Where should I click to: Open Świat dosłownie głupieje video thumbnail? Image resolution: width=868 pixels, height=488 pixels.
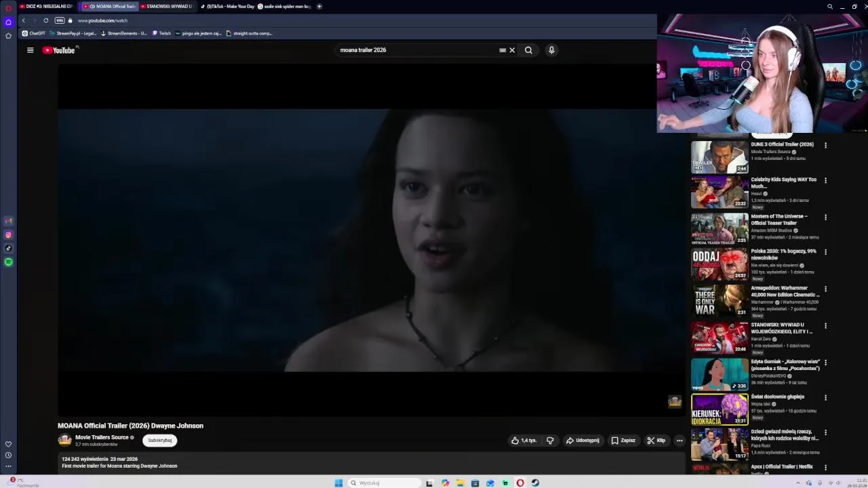click(719, 409)
